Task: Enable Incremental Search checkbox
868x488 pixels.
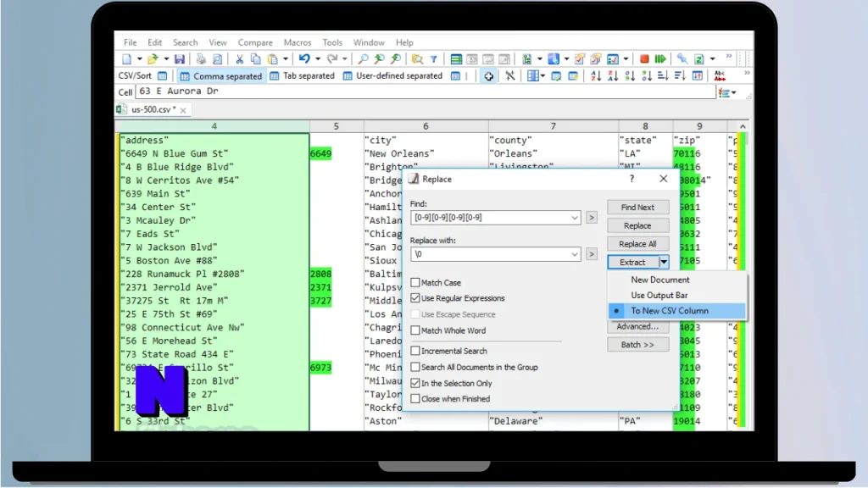Action: coord(415,351)
